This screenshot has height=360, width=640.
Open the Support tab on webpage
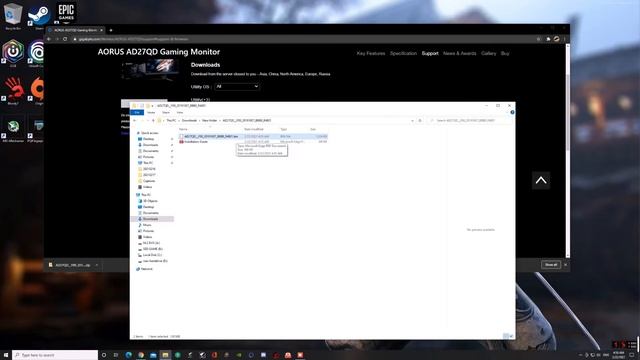(x=430, y=53)
